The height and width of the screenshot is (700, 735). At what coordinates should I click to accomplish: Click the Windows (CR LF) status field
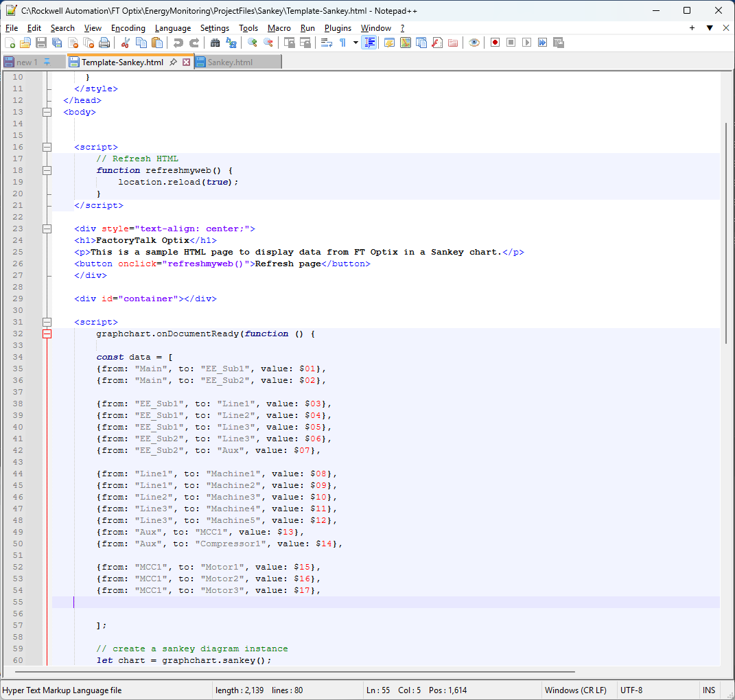pos(575,690)
